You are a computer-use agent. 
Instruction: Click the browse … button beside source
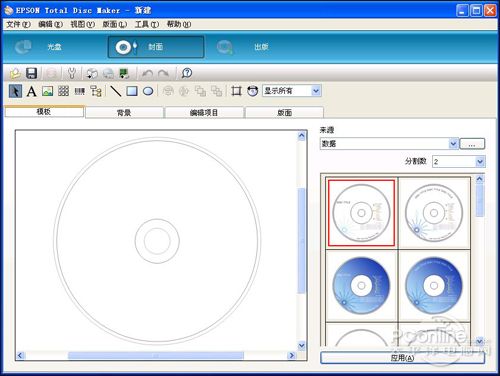[x=472, y=144]
